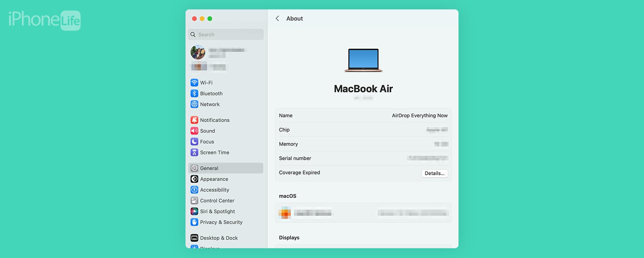Viewport: 644px width, 258px height.
Task: Open Privacy & Security hand icon
Action: [194, 222]
